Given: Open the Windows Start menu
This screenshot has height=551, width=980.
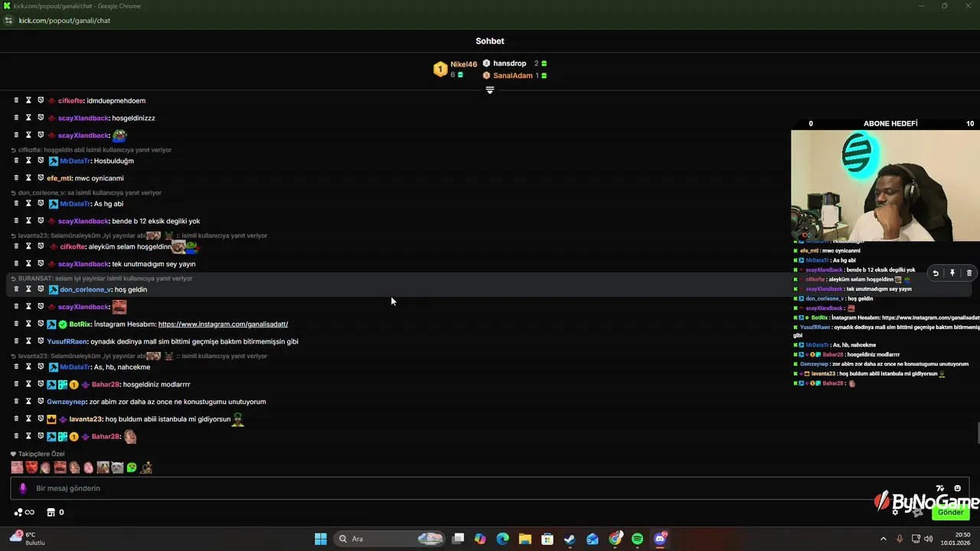Looking at the screenshot, I should 321,539.
